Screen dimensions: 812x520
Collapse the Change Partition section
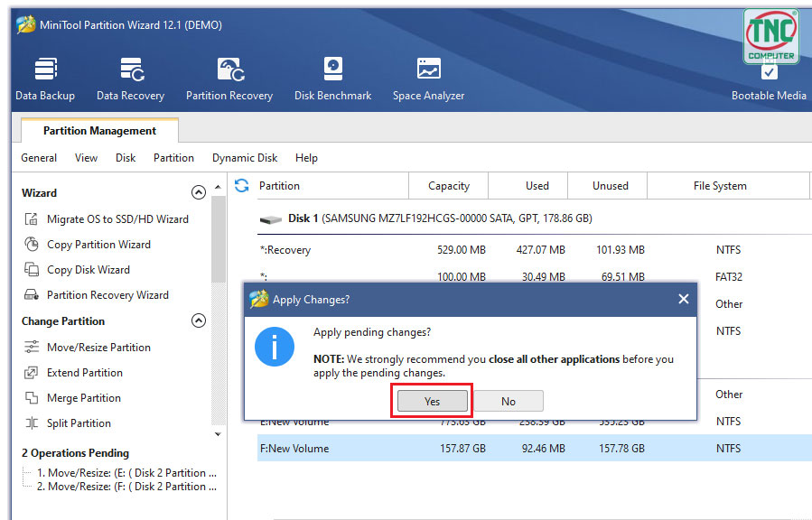click(199, 320)
